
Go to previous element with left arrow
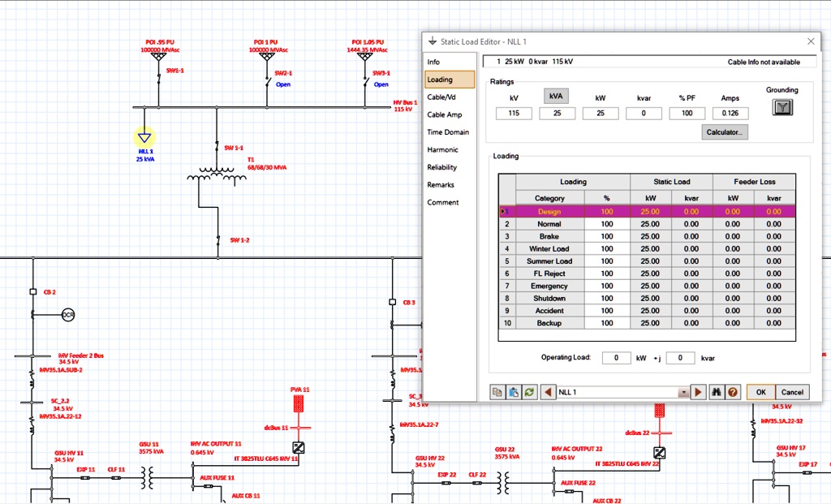pos(548,392)
